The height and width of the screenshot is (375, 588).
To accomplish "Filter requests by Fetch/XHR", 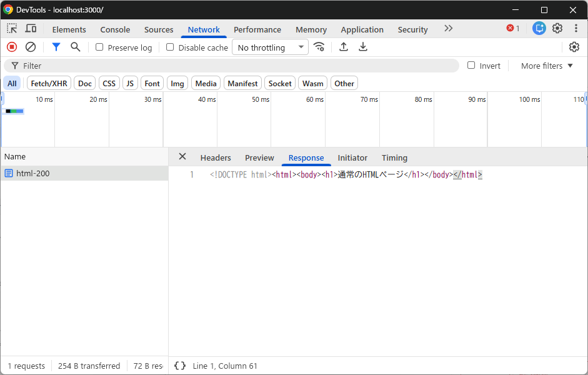I will click(49, 83).
